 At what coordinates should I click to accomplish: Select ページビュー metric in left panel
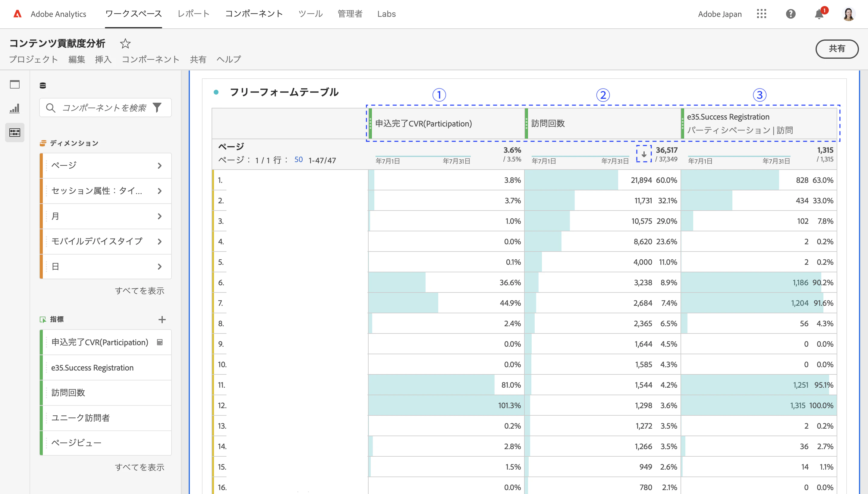(105, 443)
